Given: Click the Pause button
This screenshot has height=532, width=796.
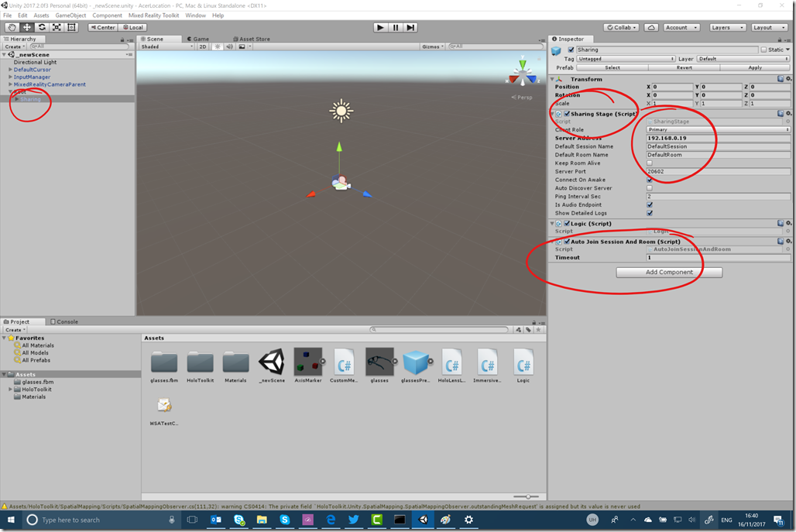Looking at the screenshot, I should point(396,27).
